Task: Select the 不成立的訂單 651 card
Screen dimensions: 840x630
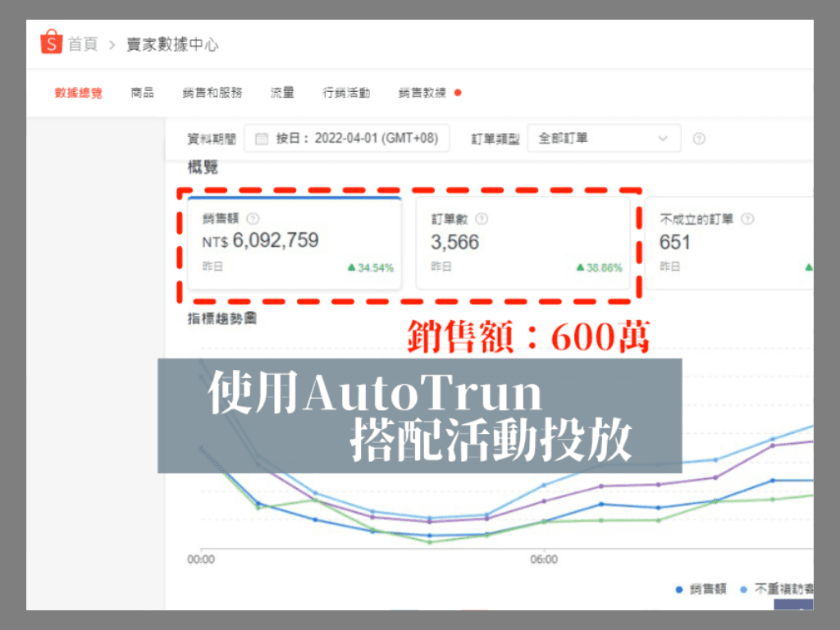Action: [729, 243]
